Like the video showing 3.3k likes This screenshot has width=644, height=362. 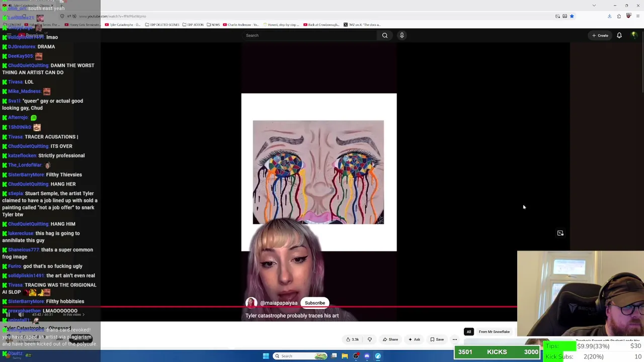click(x=352, y=339)
